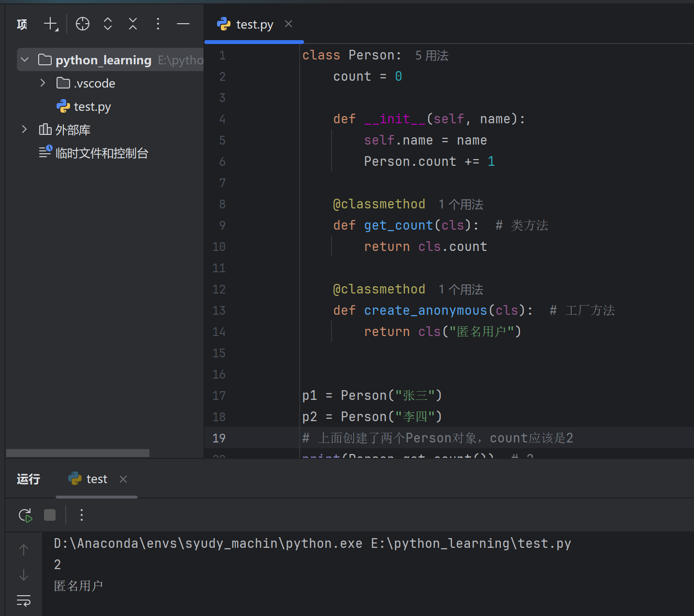This screenshot has height=616, width=694.
Task: Expand the .vscode folder
Action: (x=43, y=83)
